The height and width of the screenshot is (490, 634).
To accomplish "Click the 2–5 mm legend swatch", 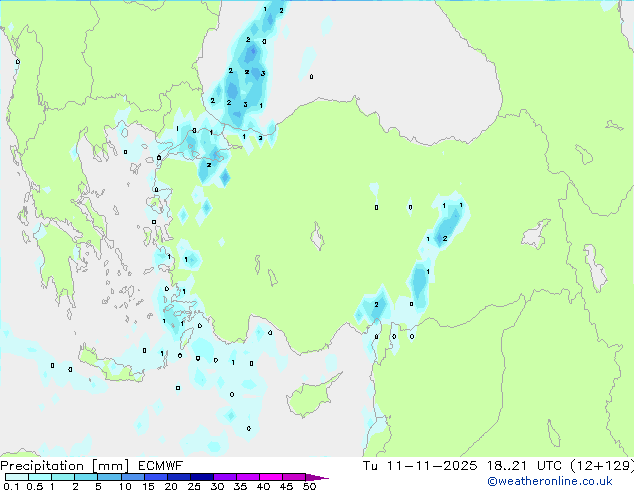I will coord(86,477).
